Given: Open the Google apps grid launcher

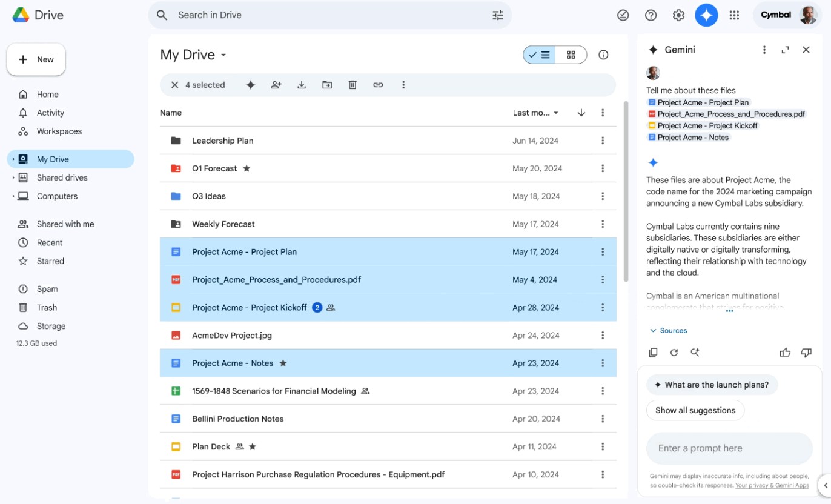Looking at the screenshot, I should coord(734,15).
